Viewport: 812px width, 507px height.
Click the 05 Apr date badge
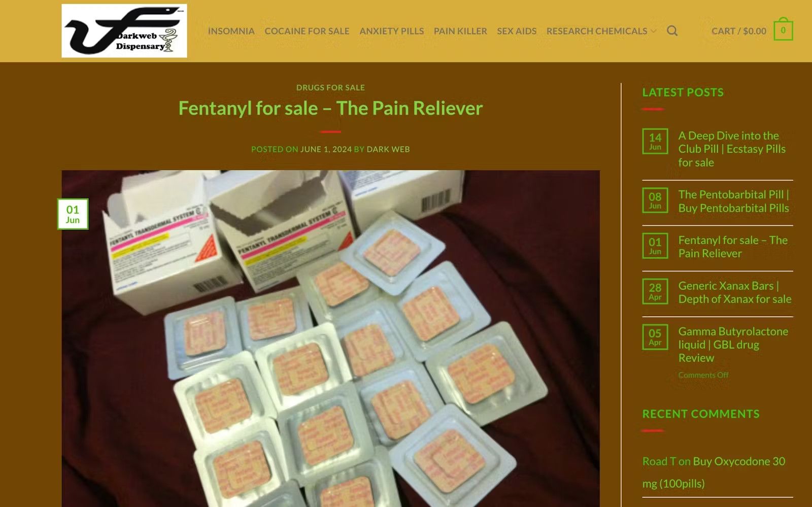[655, 337]
